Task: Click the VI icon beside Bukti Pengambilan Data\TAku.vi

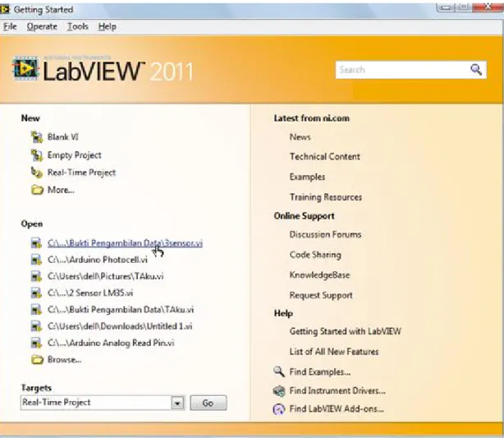Action: [36, 310]
